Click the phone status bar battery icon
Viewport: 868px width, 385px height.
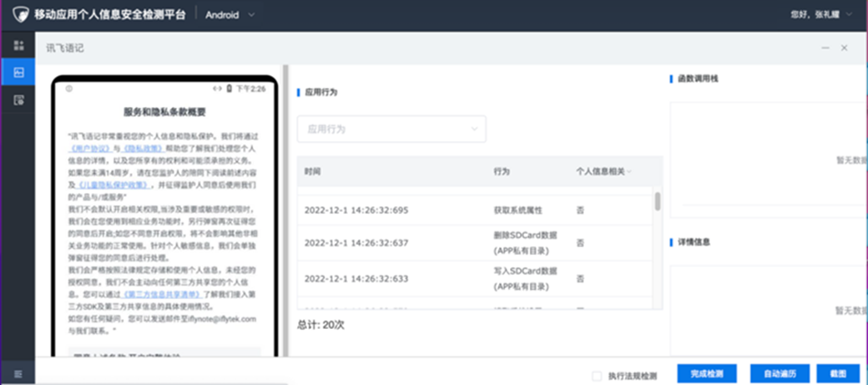[x=230, y=89]
